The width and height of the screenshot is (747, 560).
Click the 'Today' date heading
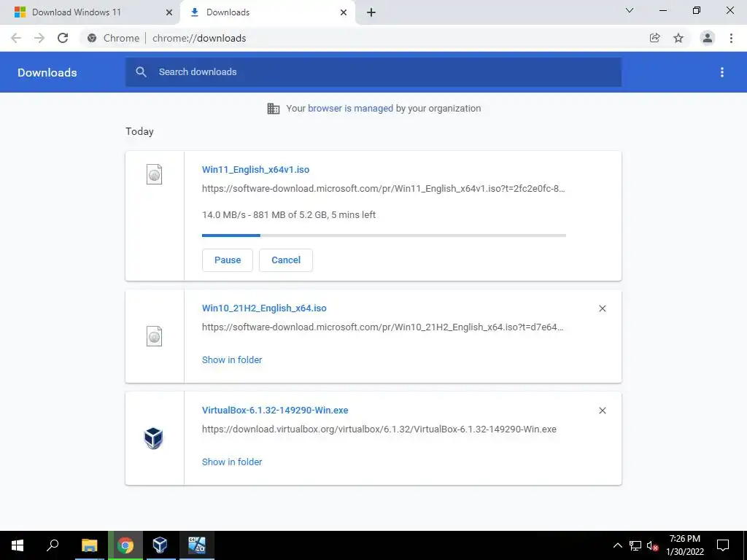[139, 131]
